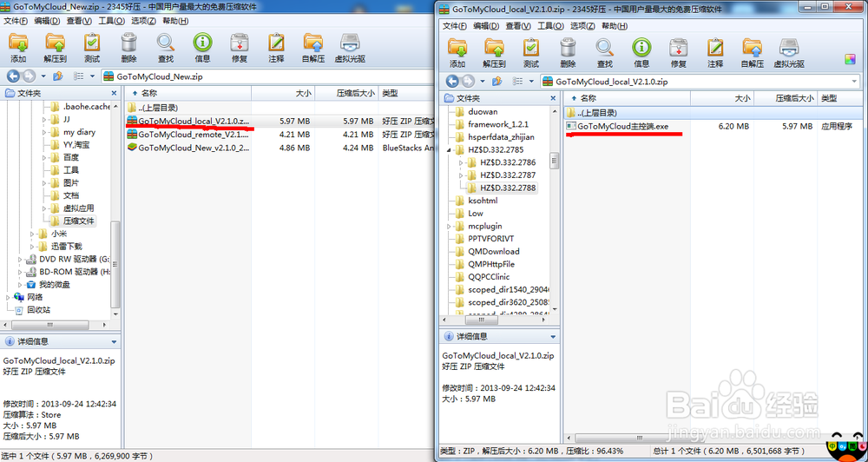Sort by Name column in GoToMyCloud_New
Viewport: 868px width, 462px height.
pos(188,94)
